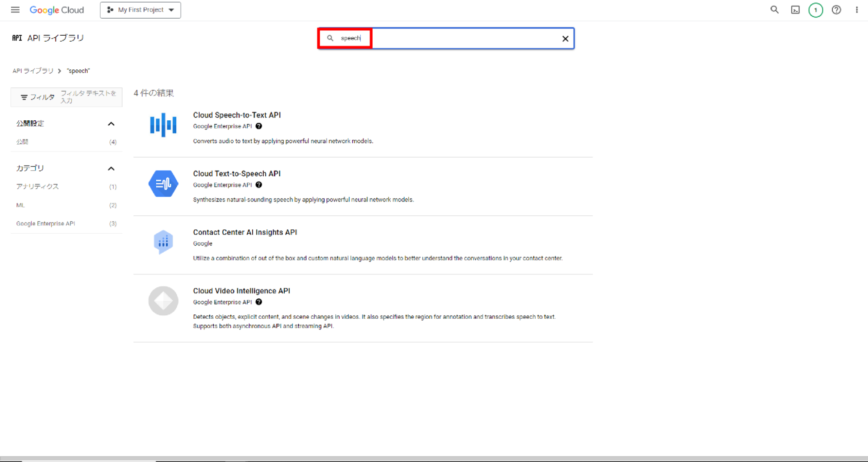Viewport: 868px width, 462px height.
Task: Click the magnifier inside the speech search box
Action: click(x=330, y=38)
